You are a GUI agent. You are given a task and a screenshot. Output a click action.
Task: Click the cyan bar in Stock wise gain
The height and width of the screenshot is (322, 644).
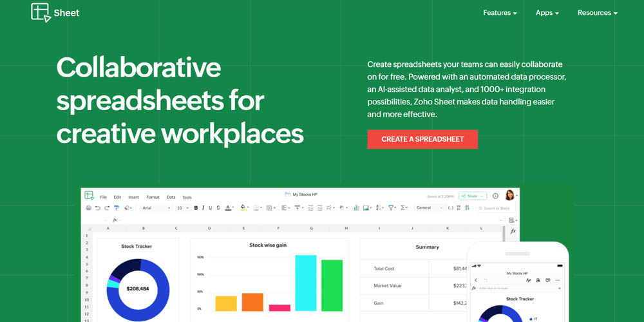306,283
